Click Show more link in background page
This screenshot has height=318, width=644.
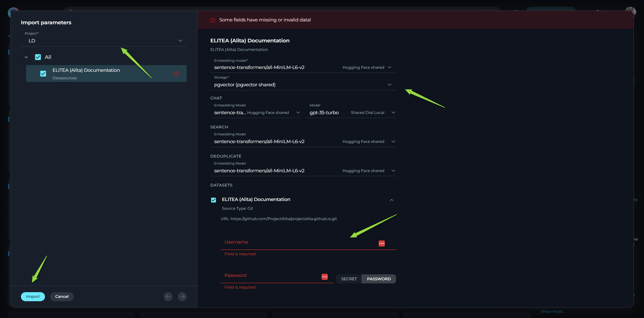tap(553, 312)
